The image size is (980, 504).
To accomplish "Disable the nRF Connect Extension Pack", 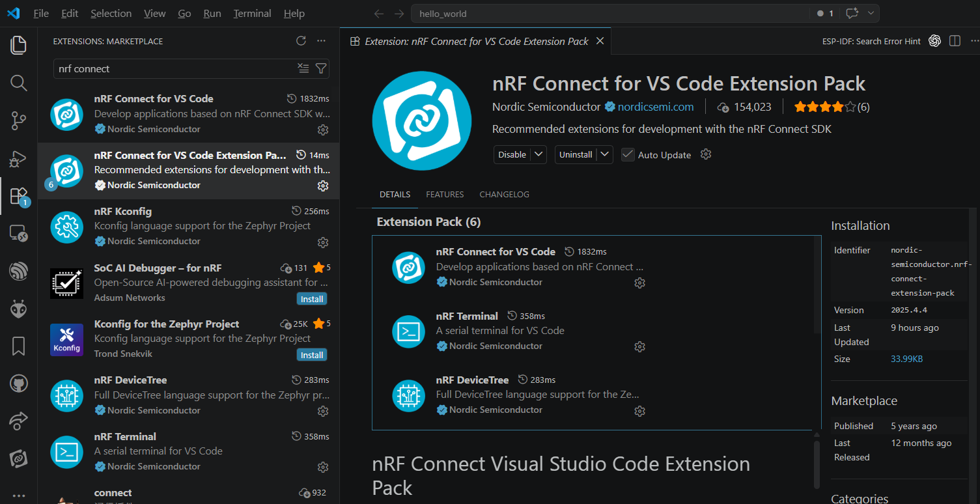I will tap(512, 154).
